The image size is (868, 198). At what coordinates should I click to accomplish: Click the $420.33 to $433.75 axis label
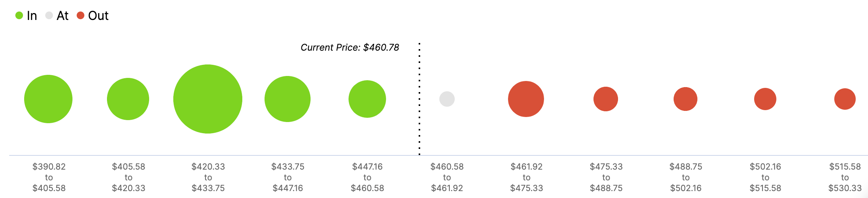[208, 177]
